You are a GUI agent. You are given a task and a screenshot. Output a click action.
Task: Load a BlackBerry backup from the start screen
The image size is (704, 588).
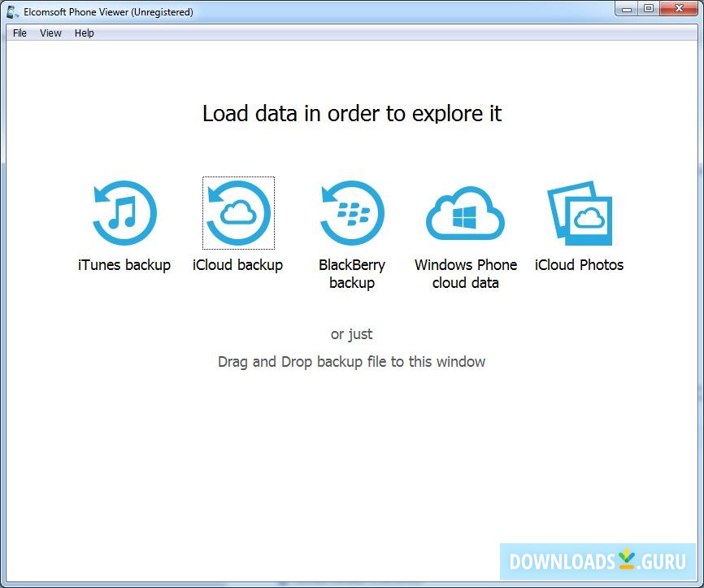(351, 211)
